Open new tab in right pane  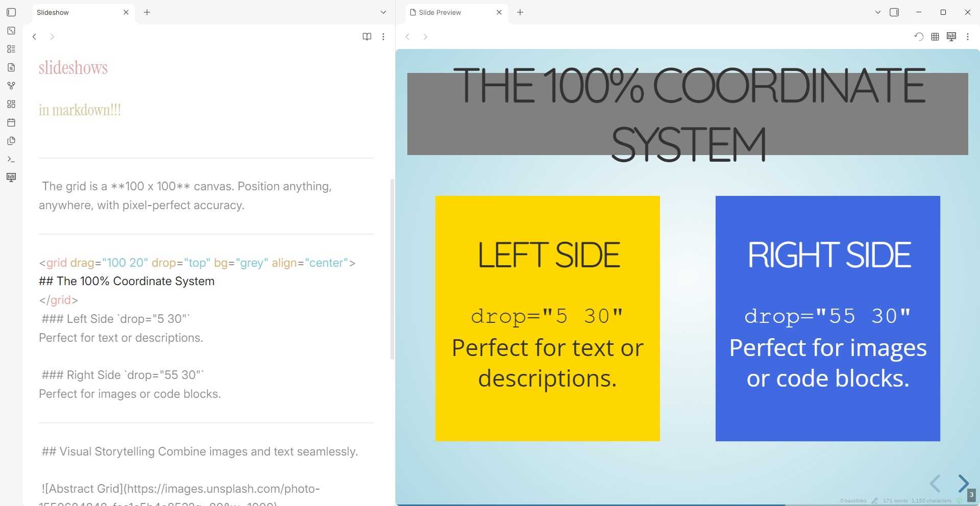[520, 12]
